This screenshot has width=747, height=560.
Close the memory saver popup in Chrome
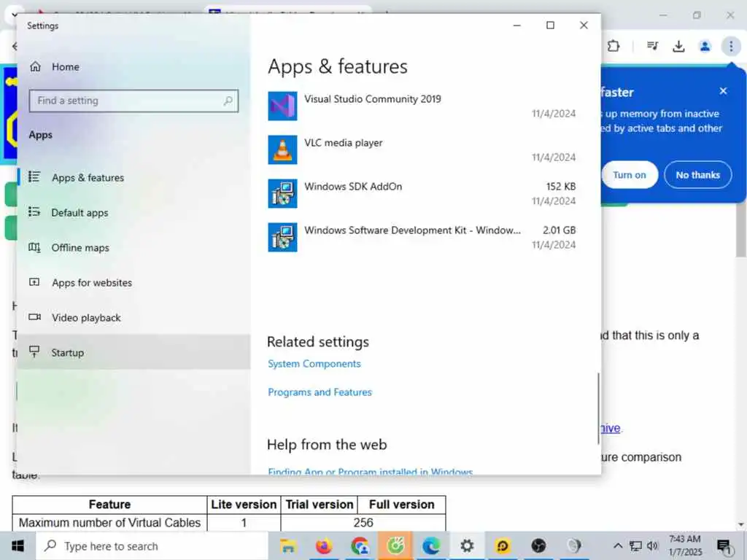coord(723,91)
